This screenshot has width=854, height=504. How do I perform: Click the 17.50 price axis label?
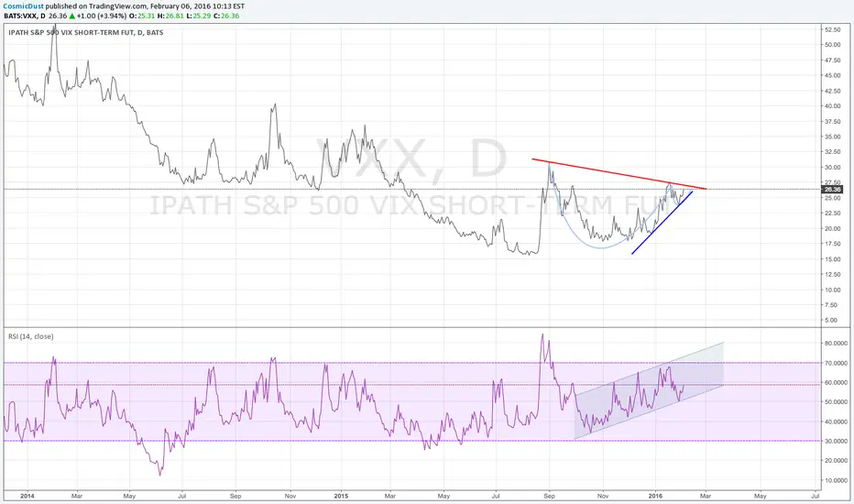click(x=832, y=244)
